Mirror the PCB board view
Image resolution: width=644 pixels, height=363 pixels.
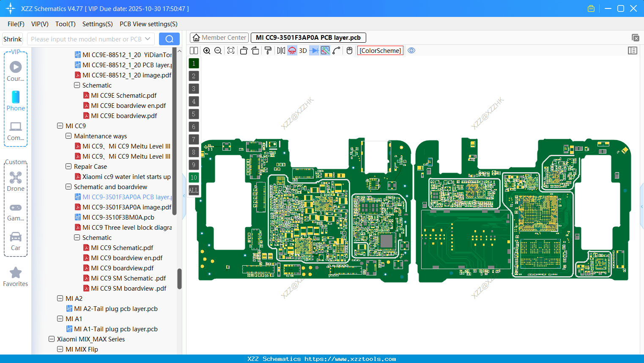[280, 50]
